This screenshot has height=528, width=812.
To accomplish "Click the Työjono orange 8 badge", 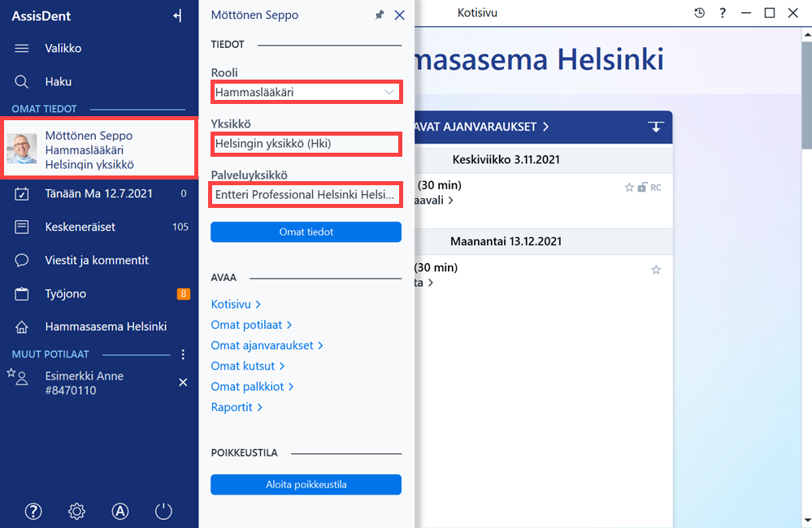I will click(x=184, y=293).
